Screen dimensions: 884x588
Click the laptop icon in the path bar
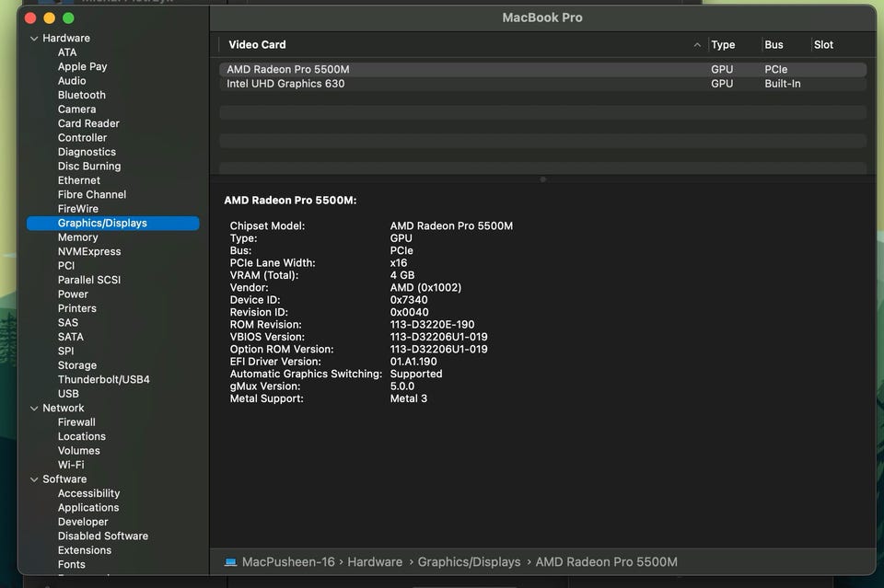[x=230, y=562]
